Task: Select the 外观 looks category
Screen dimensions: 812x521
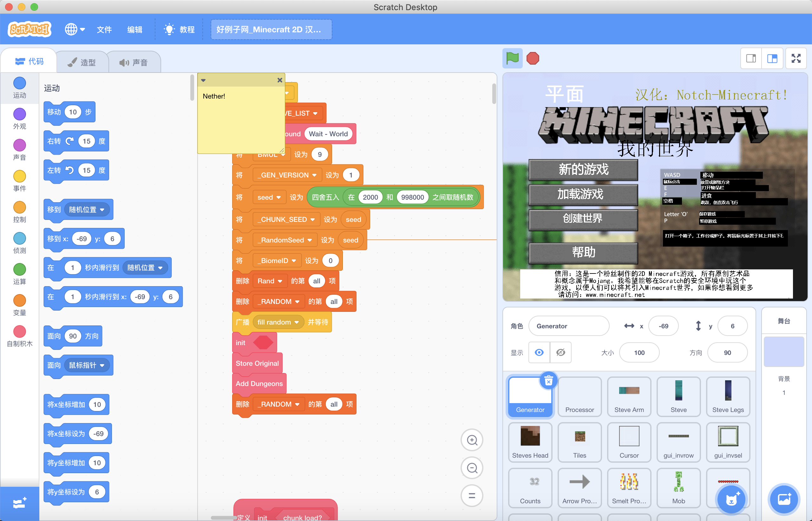Action: (19, 119)
